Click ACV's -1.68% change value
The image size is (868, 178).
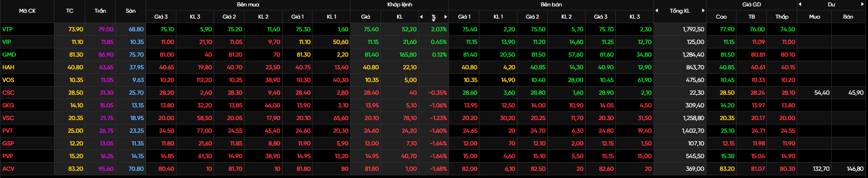(x=438, y=169)
